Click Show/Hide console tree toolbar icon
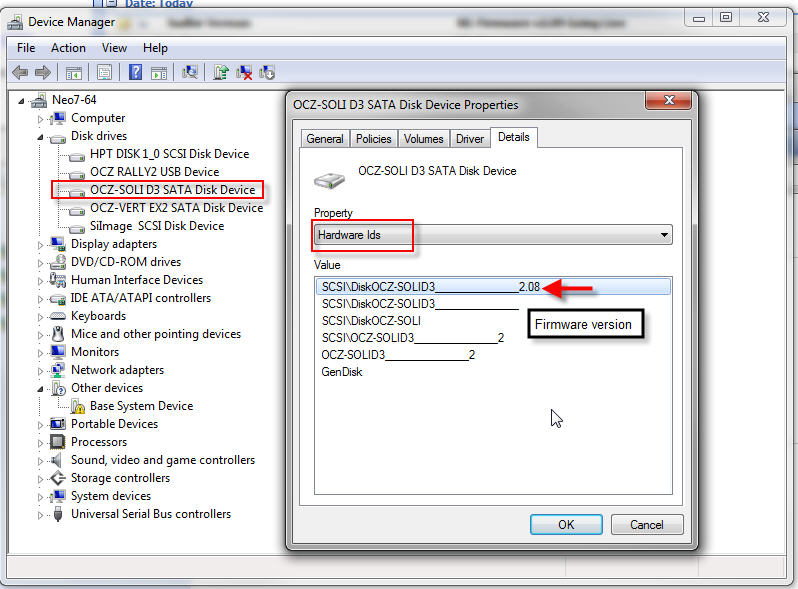 pos(74,73)
